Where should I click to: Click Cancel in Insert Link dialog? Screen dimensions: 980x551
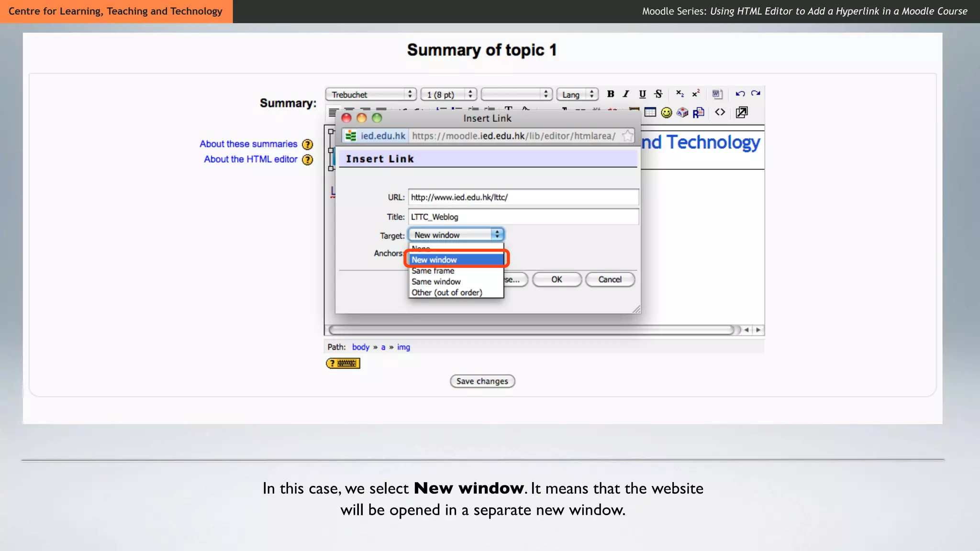click(610, 279)
